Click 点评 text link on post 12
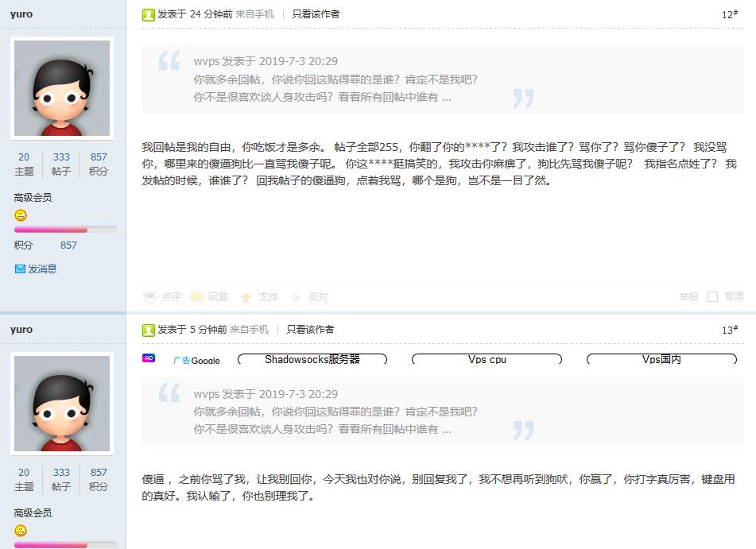 [x=171, y=297]
